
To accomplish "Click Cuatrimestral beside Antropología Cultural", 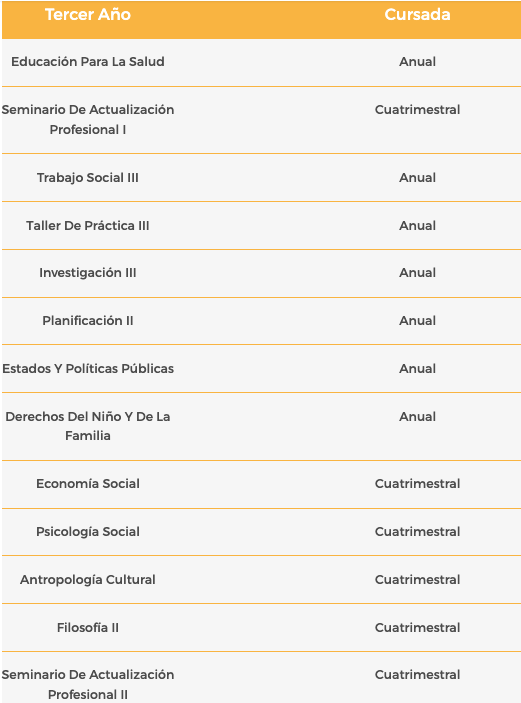I will tap(417, 580).
